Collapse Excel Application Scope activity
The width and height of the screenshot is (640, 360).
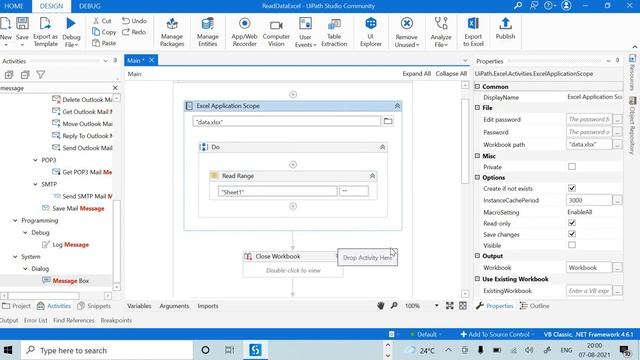pyautogui.click(x=397, y=106)
